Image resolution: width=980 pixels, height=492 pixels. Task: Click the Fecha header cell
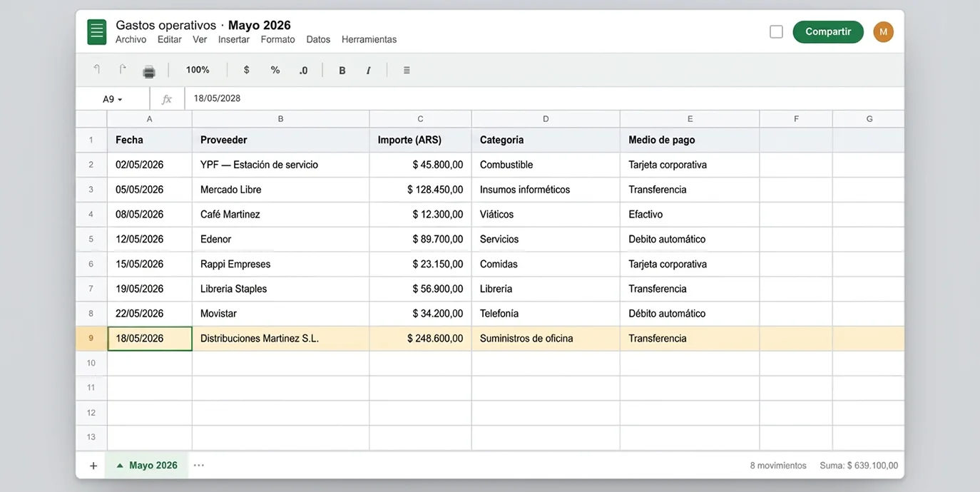click(150, 140)
